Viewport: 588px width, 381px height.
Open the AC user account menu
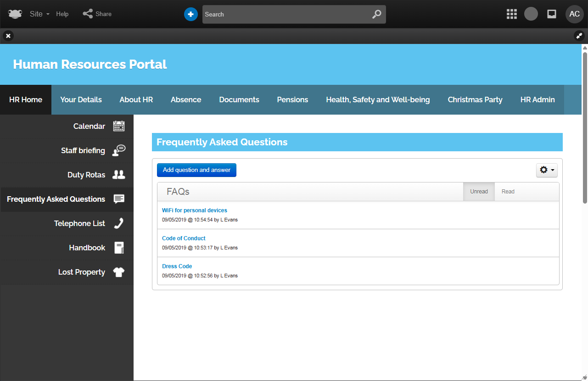(x=574, y=14)
